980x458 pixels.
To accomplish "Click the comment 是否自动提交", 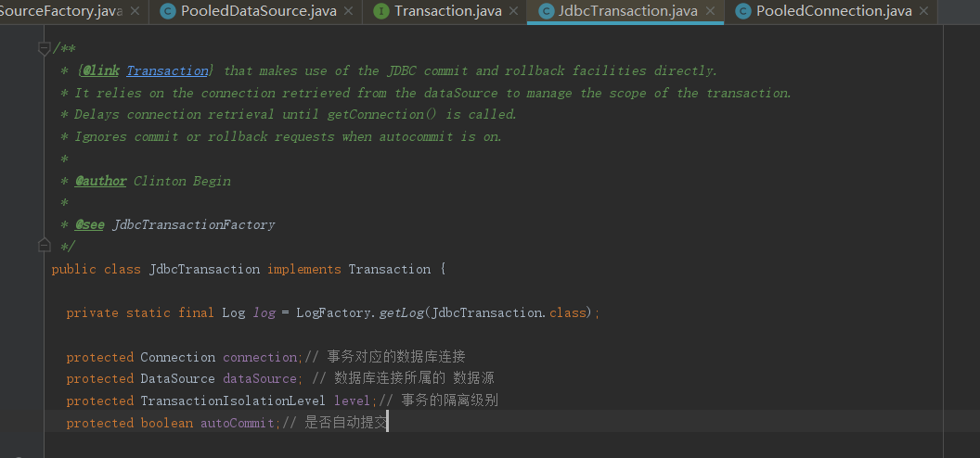I will 345,423.
